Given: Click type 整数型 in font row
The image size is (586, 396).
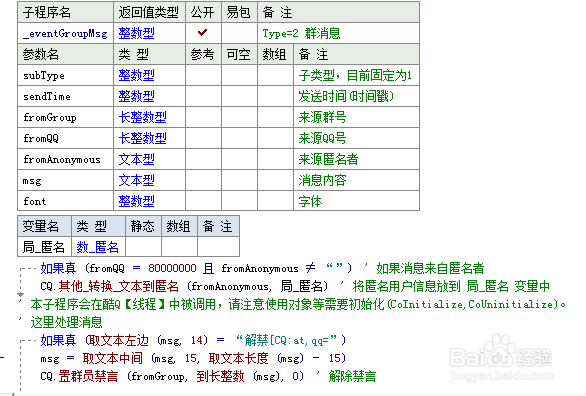Looking at the screenshot, I should tap(136, 201).
